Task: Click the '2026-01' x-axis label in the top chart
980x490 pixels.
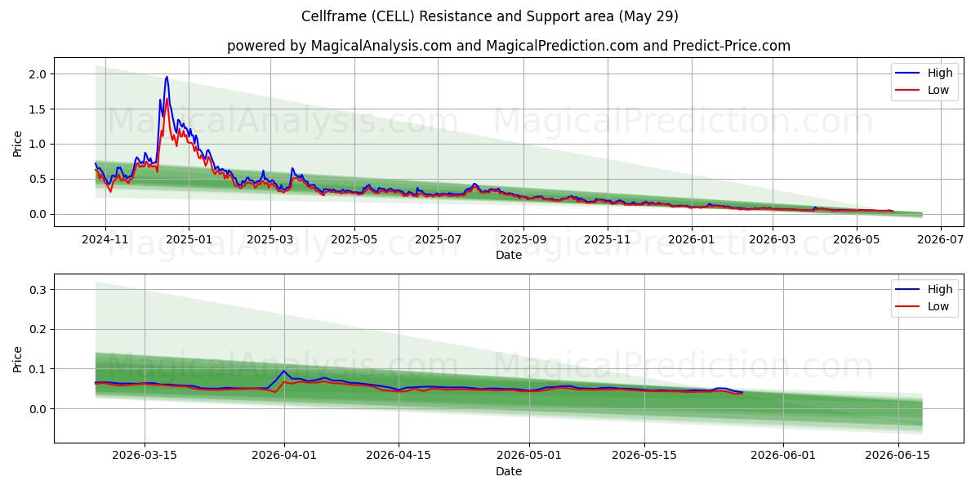Action: click(693, 240)
